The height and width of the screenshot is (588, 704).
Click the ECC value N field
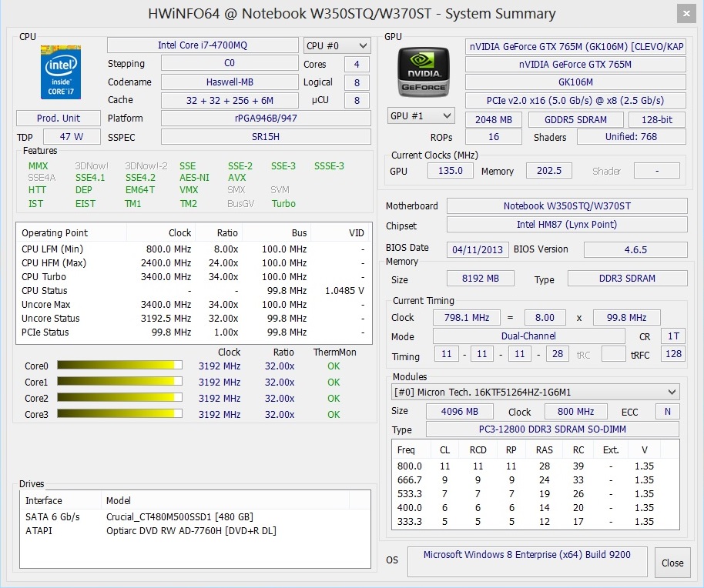pos(668,411)
